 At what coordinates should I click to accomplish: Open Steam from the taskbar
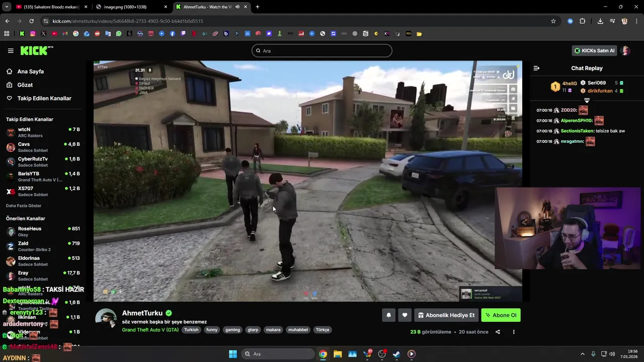pos(396,354)
